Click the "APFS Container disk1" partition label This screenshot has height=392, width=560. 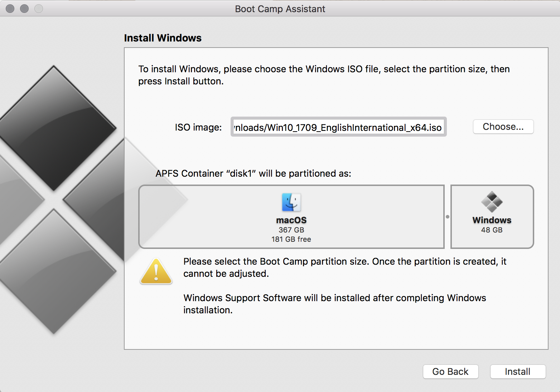coord(254,173)
